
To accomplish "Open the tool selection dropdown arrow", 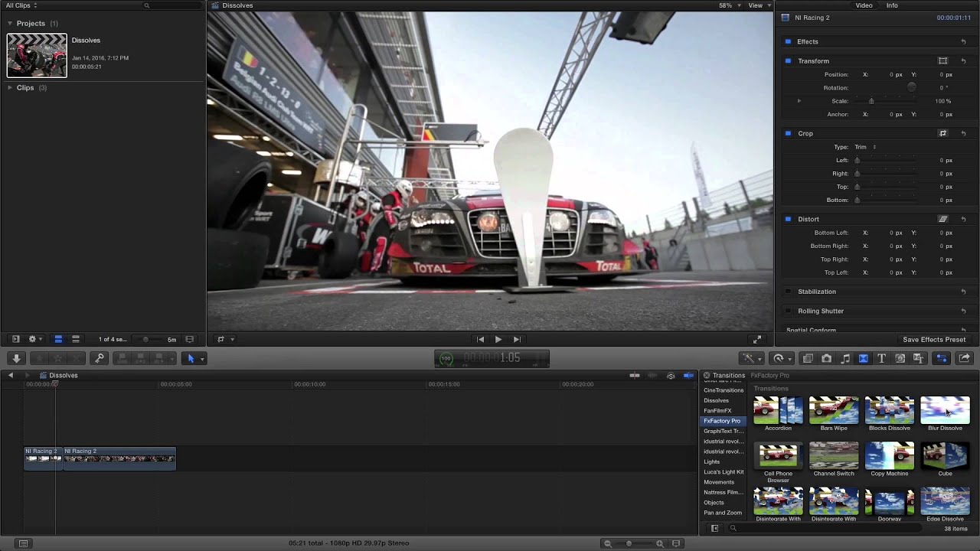I will click(202, 359).
